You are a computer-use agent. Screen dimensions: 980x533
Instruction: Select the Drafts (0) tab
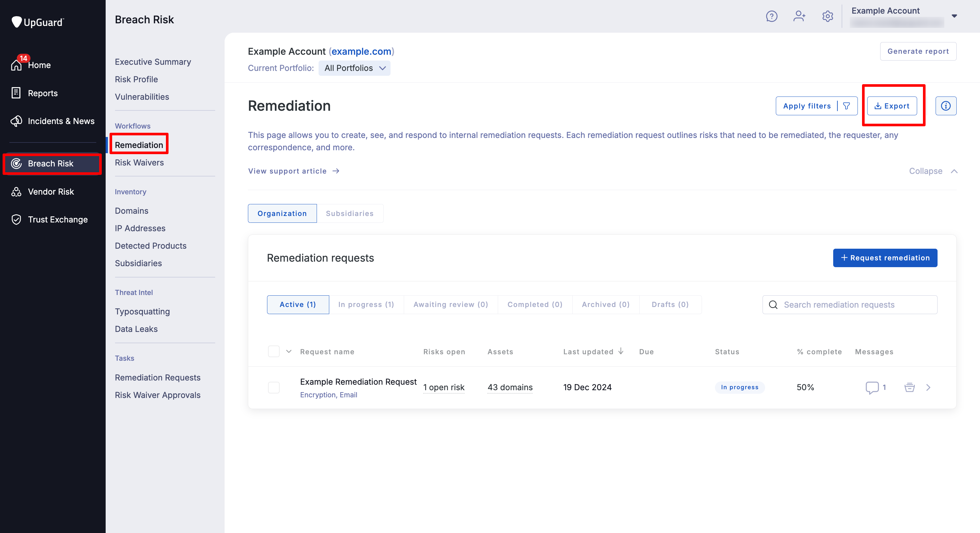(x=670, y=304)
